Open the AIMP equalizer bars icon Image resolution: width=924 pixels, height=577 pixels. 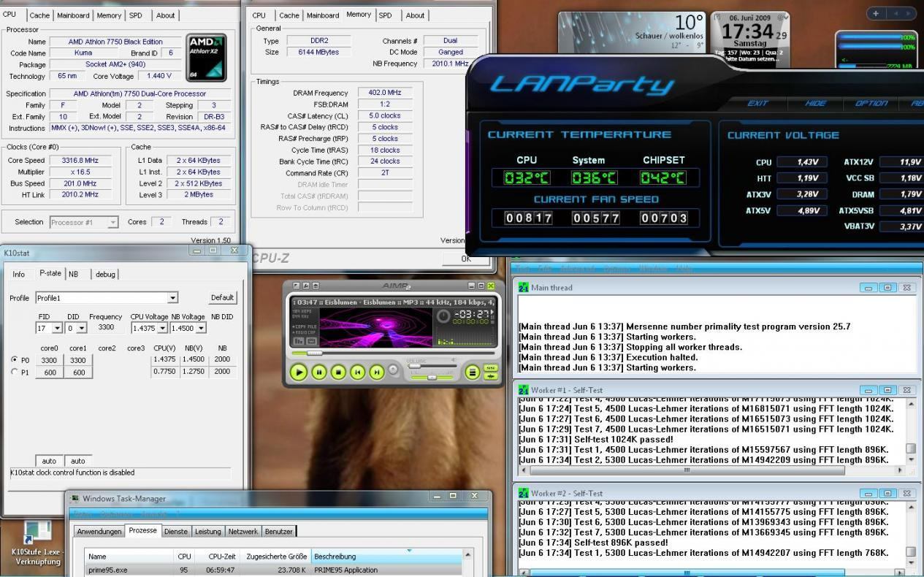(x=298, y=341)
